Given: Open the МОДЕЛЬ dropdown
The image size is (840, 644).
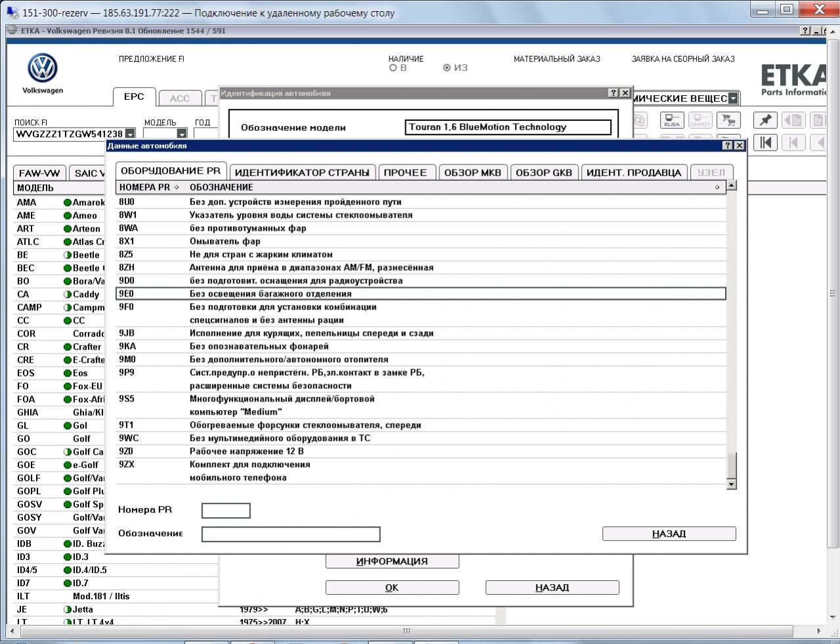Looking at the screenshot, I should coord(182,134).
